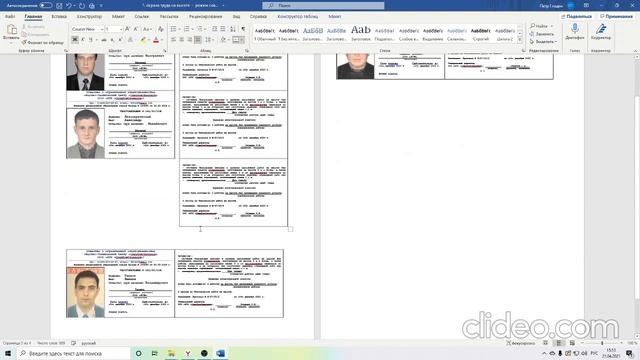Click the search box in title bar
This screenshot has width=640, height=360.
click(x=323, y=6)
